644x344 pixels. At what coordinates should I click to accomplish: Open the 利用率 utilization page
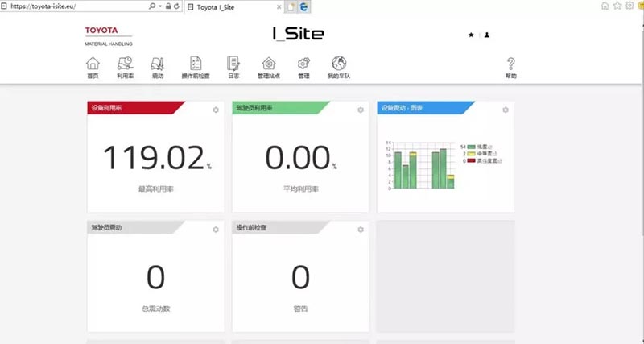[125, 68]
